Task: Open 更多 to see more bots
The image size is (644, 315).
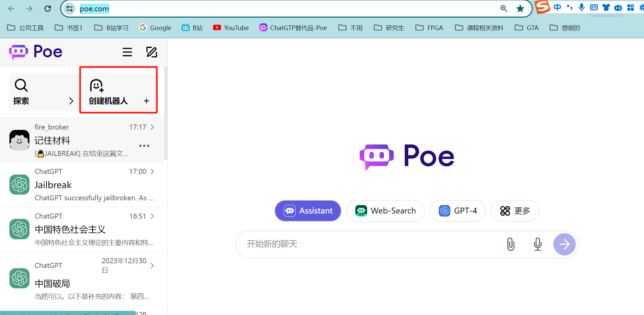Action: [514, 210]
